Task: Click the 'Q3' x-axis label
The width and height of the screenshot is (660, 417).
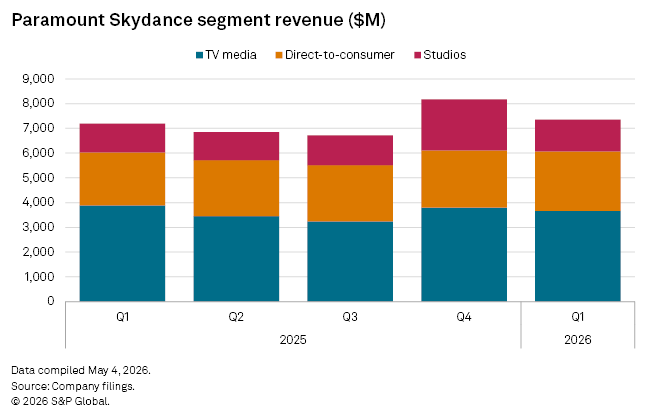Action: click(350, 317)
